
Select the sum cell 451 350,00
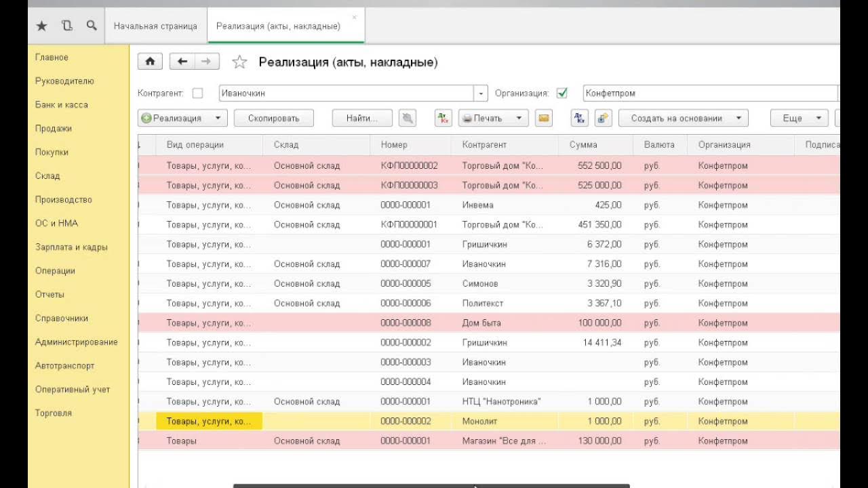[596, 224]
